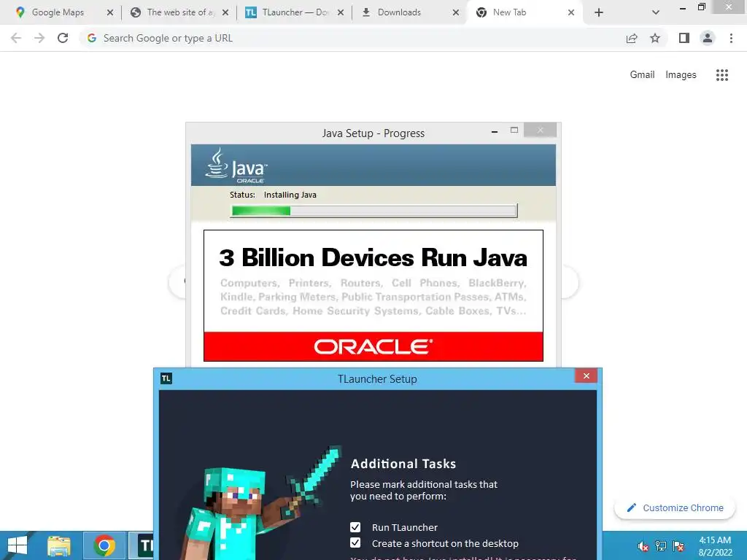Toggle the Run TLauncher checkbox
The height and width of the screenshot is (560, 747).
tap(355, 527)
